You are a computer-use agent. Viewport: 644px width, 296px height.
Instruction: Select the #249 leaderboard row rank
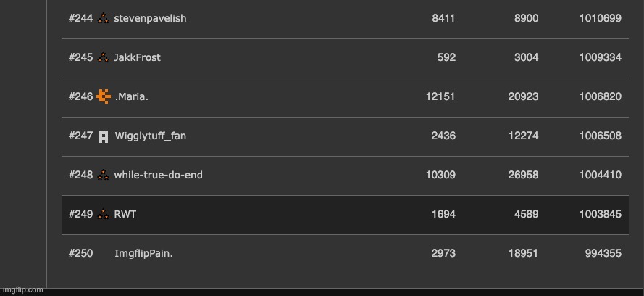80,215
